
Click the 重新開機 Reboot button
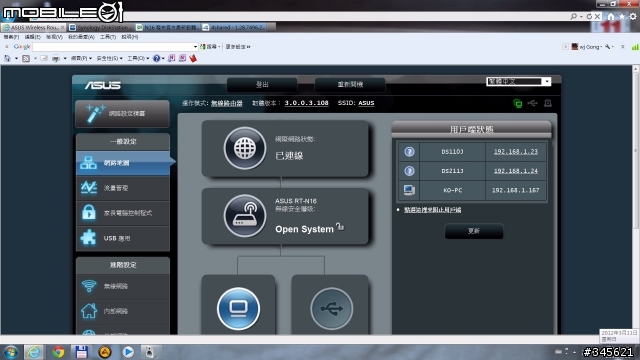350,84
